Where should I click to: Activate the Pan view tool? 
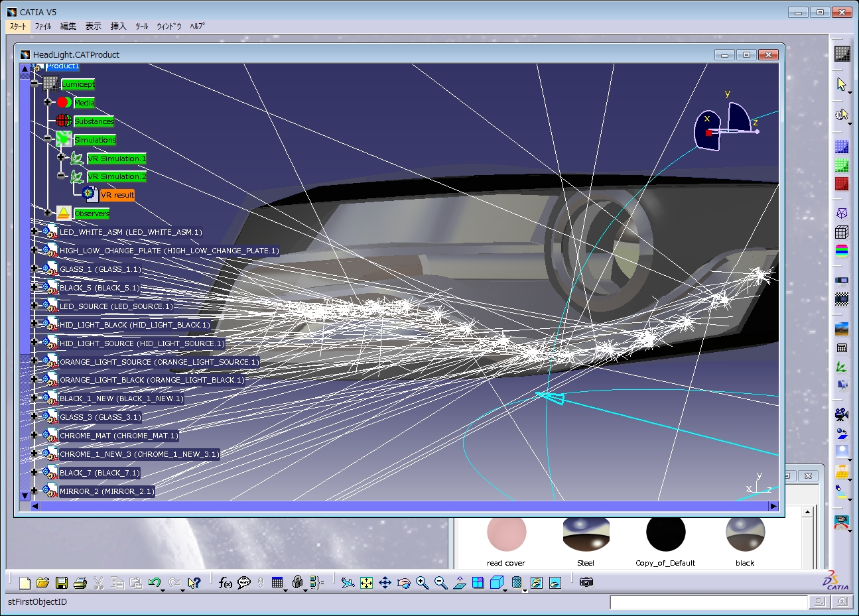coord(385,583)
